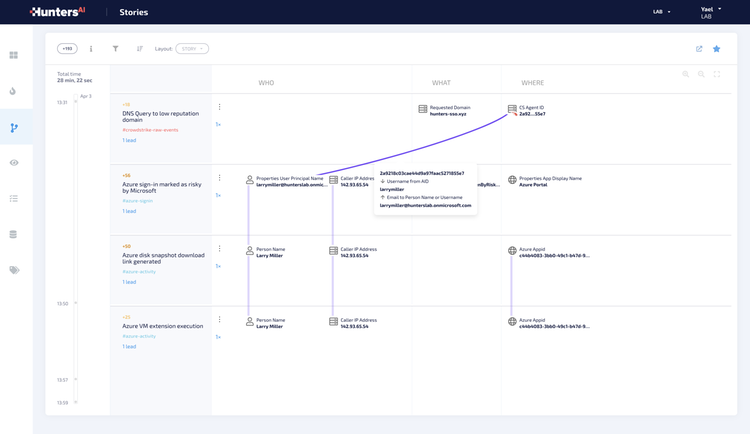Open the tags icon in sidebar
Image resolution: width=750 pixels, height=434 pixels.
coord(14,270)
